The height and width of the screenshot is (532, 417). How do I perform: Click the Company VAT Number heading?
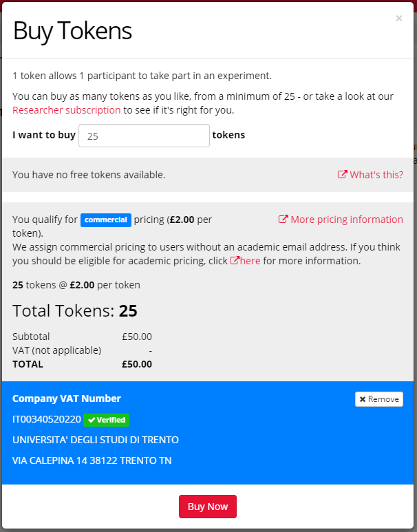coord(67,398)
